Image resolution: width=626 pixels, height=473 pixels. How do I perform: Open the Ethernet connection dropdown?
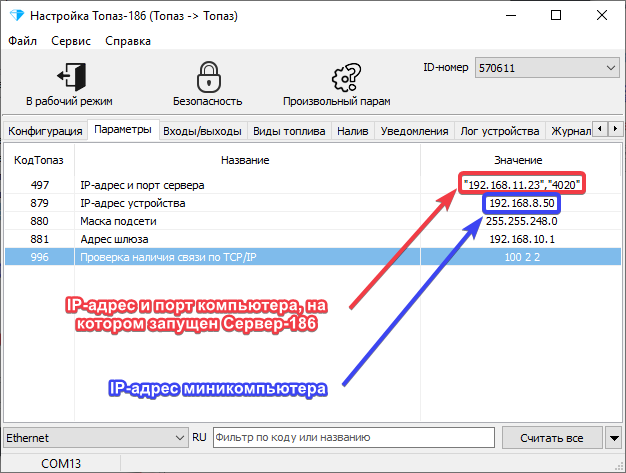click(95, 438)
